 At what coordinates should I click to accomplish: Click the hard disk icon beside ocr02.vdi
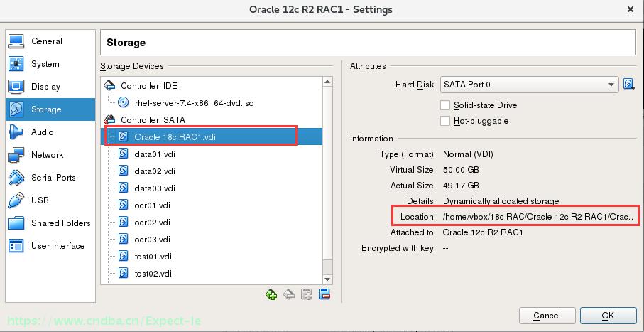(x=124, y=222)
